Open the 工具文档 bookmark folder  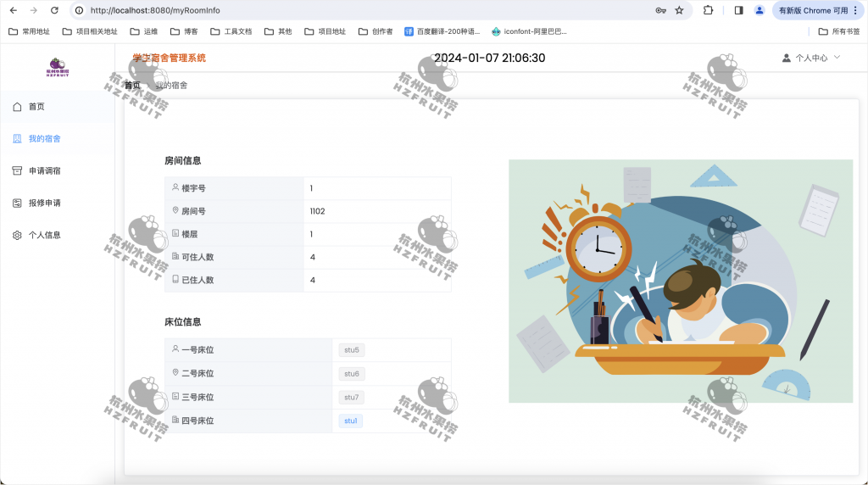(231, 31)
